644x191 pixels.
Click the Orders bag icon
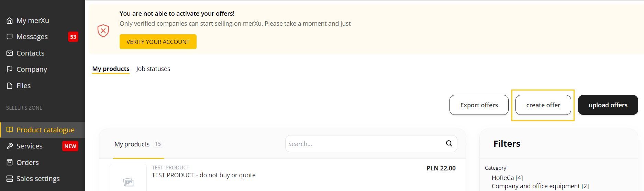pos(10,163)
